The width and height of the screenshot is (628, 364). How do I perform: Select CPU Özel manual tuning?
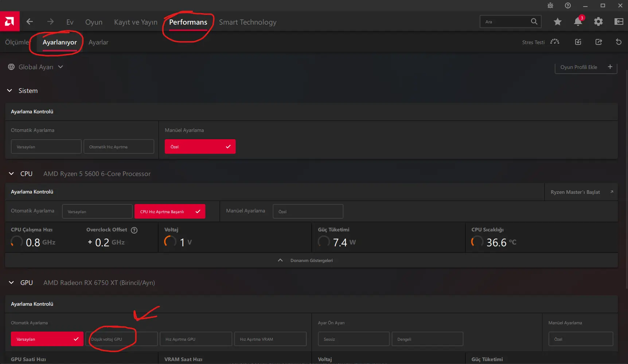(308, 211)
